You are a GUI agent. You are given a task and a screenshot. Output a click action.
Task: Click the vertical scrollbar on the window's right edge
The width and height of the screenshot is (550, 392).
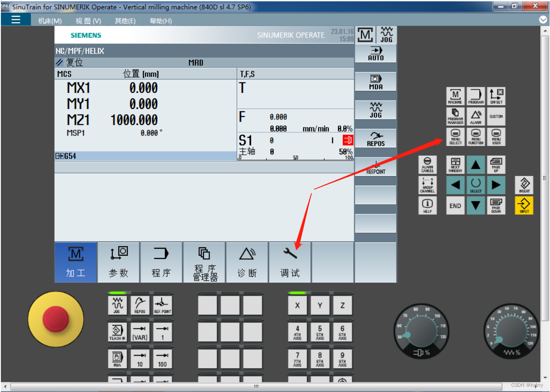(545, 178)
